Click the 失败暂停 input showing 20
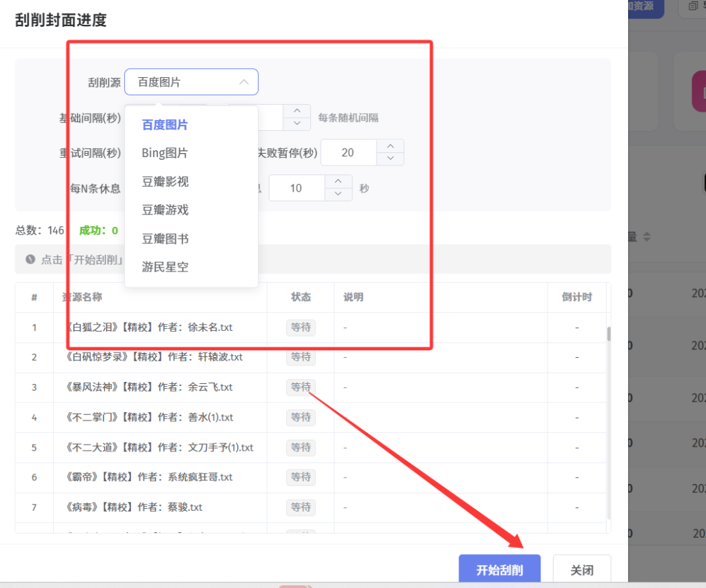The width and height of the screenshot is (706, 588). coord(348,152)
